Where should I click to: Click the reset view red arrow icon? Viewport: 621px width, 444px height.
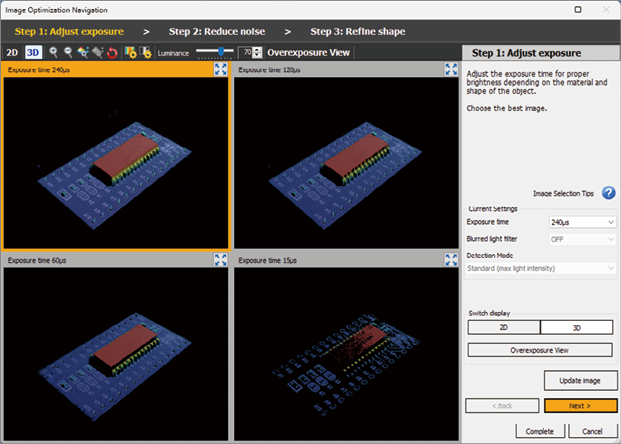tap(112, 52)
